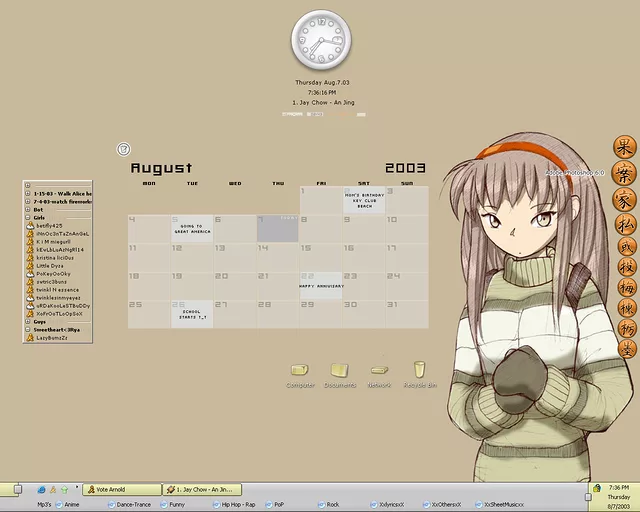Click the bottom Chinese character button in the right-hand column
The height and width of the screenshot is (512, 640).
click(x=625, y=347)
